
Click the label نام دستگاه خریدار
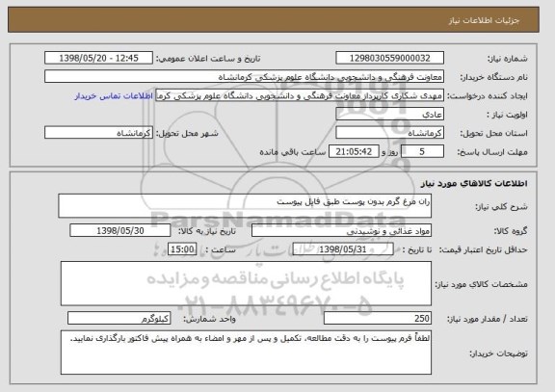(493, 77)
